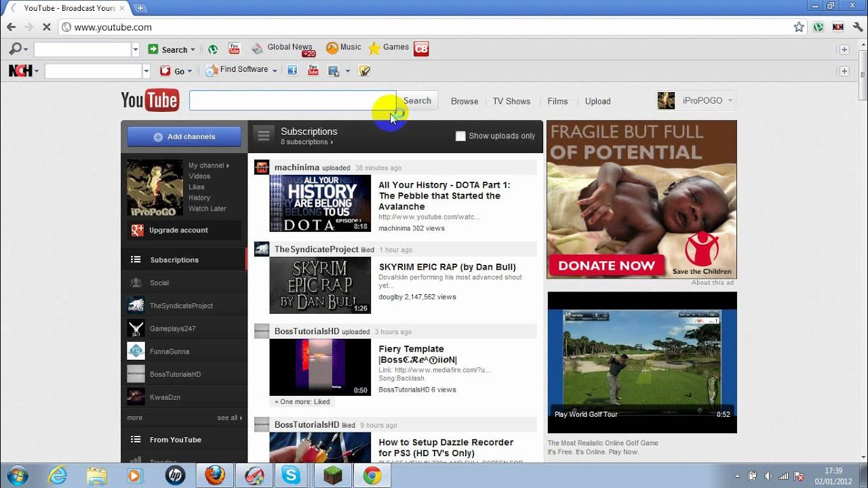Click DONATE NOW on Save the Children ad
868x488 pixels.
click(x=606, y=266)
